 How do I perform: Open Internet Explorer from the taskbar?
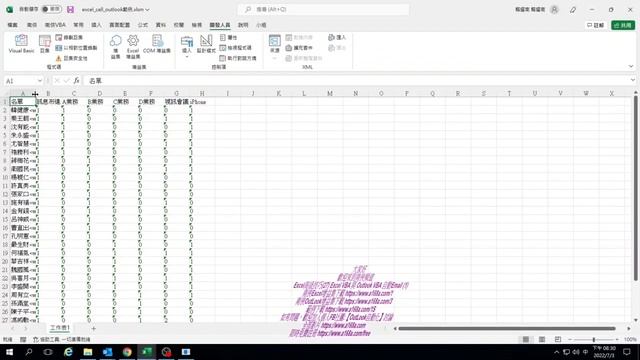tap(68, 352)
